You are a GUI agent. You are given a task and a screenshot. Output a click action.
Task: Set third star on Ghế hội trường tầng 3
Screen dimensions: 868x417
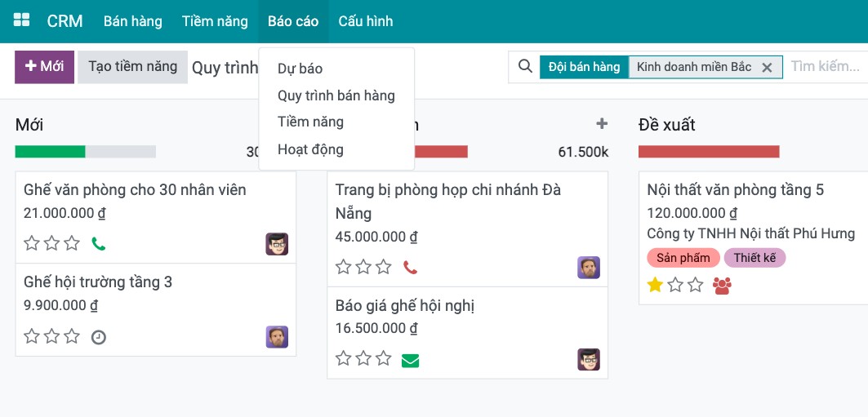(x=71, y=336)
